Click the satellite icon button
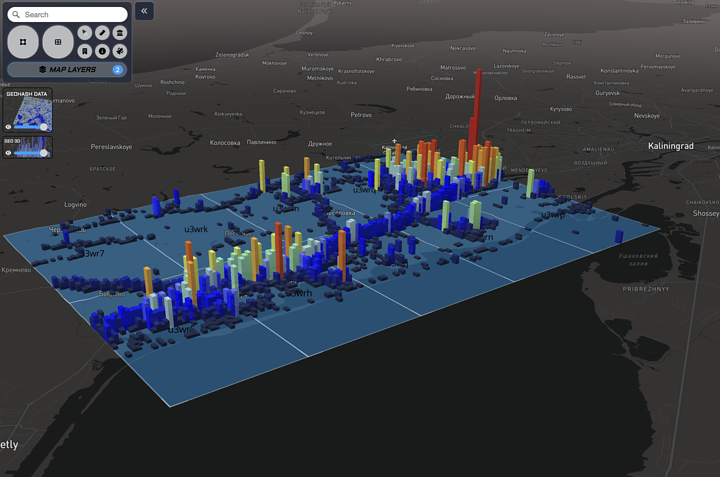The image size is (720, 477). point(120,50)
